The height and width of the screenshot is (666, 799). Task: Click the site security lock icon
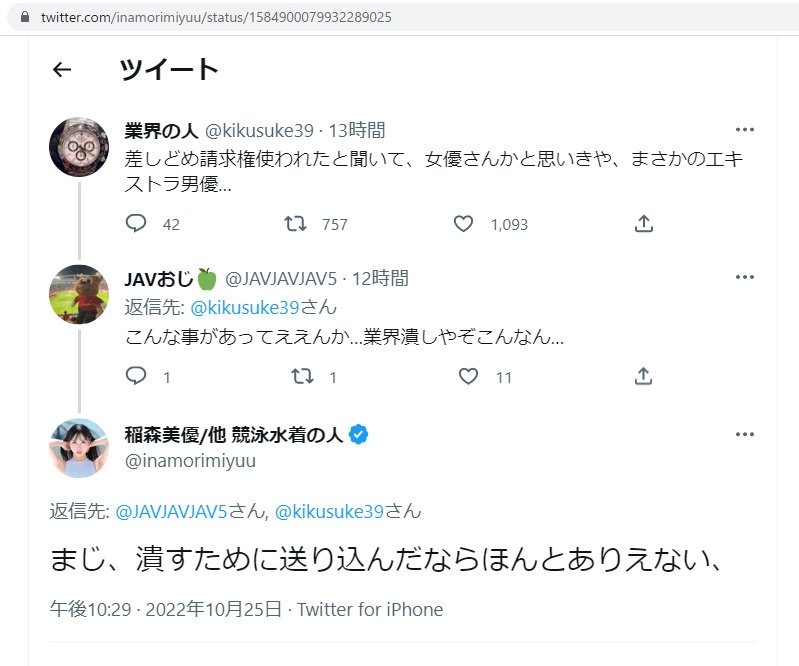24,17
